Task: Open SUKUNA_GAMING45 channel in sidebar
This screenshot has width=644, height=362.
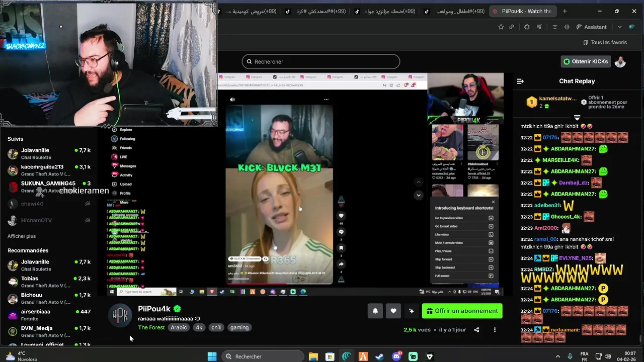Action: click(x=48, y=187)
